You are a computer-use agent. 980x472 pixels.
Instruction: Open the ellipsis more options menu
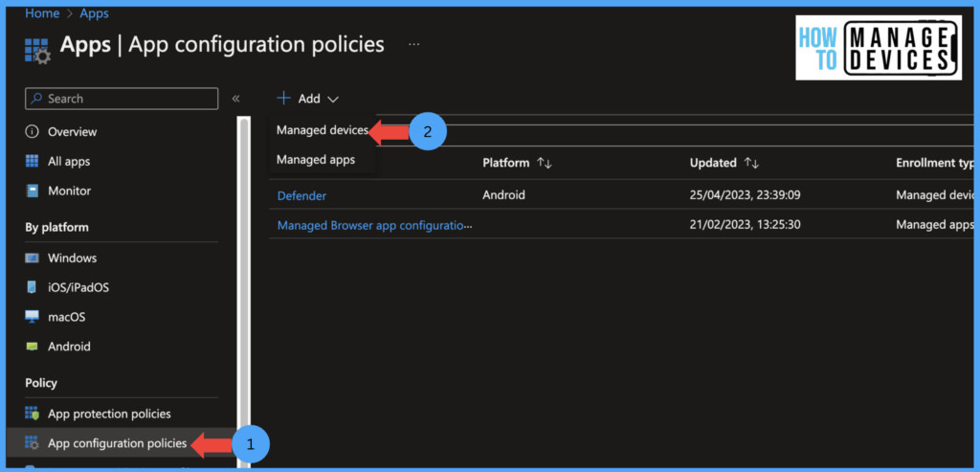(x=413, y=45)
